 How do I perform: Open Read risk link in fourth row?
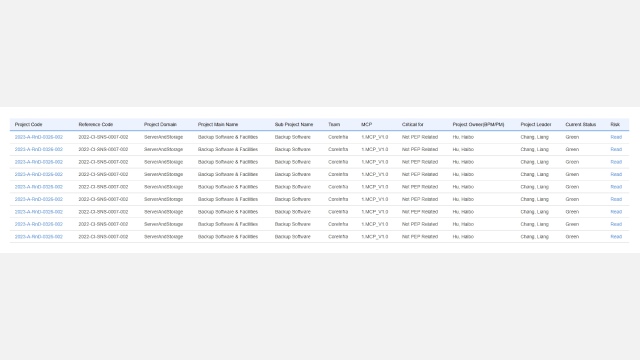pos(616,174)
